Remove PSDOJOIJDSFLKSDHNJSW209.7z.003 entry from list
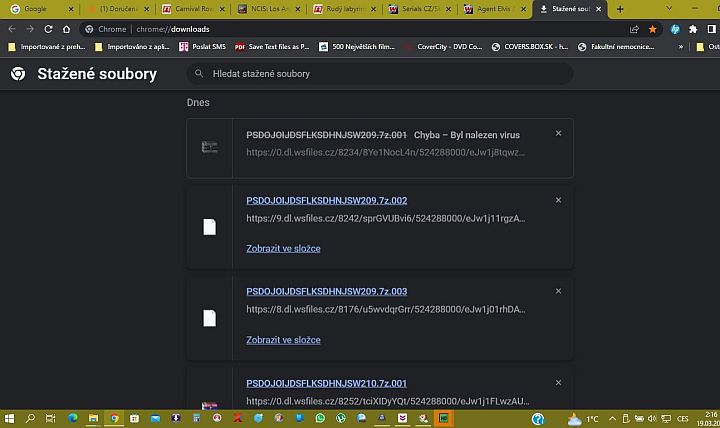 (x=558, y=291)
